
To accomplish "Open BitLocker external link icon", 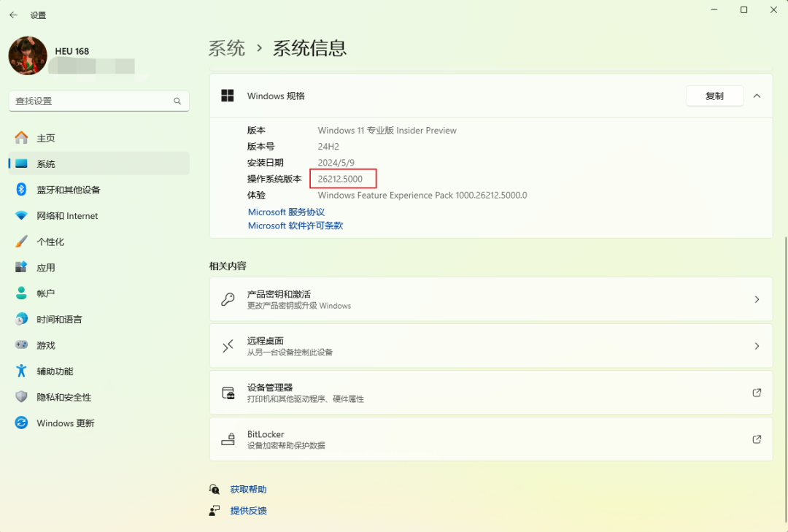I will point(757,439).
